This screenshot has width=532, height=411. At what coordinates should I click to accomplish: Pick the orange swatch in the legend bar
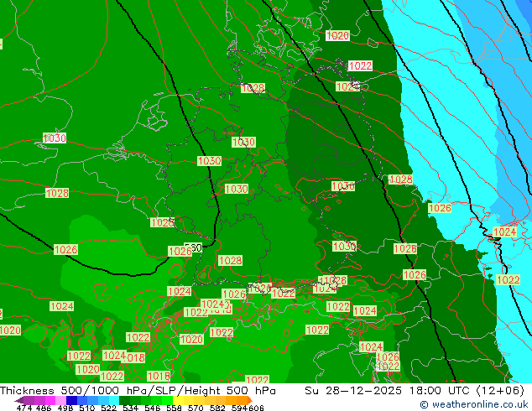tap(239, 400)
